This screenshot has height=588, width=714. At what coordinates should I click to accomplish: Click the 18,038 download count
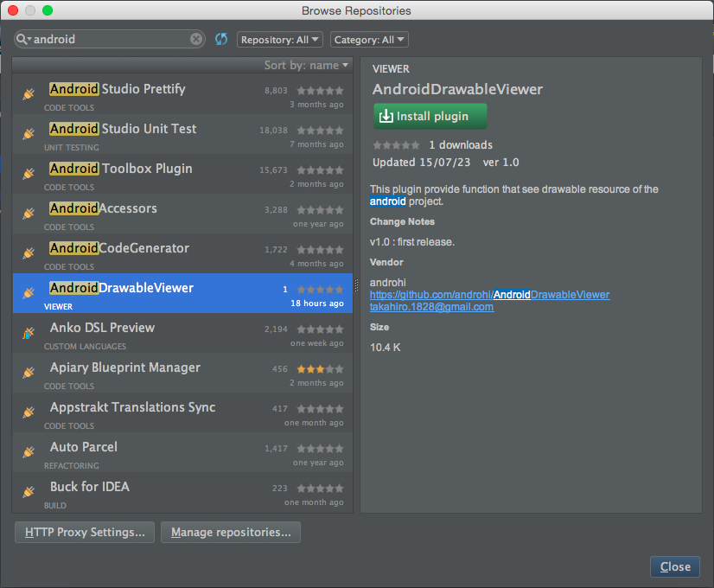(x=274, y=131)
